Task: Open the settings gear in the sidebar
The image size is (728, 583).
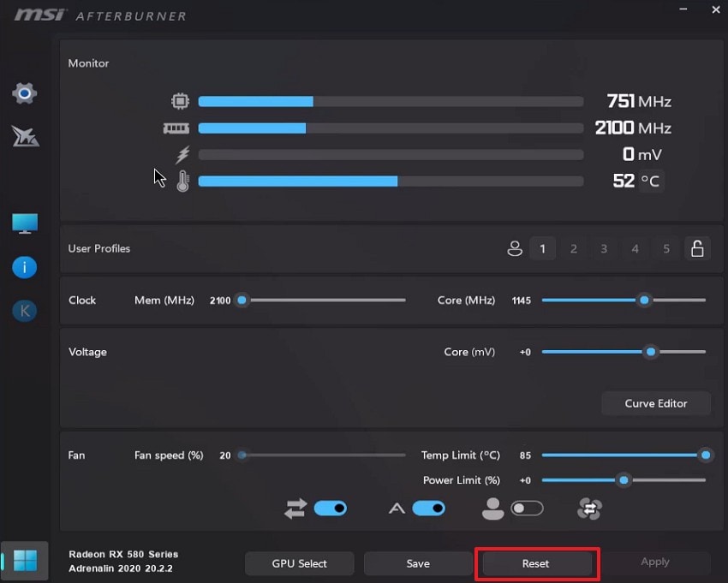Action: coord(25,93)
